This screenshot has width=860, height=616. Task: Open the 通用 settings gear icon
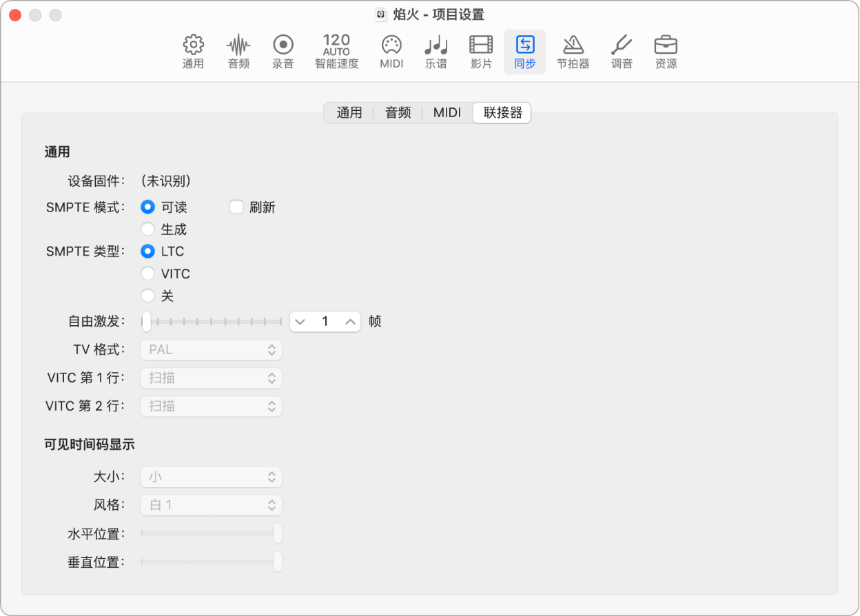point(194,52)
